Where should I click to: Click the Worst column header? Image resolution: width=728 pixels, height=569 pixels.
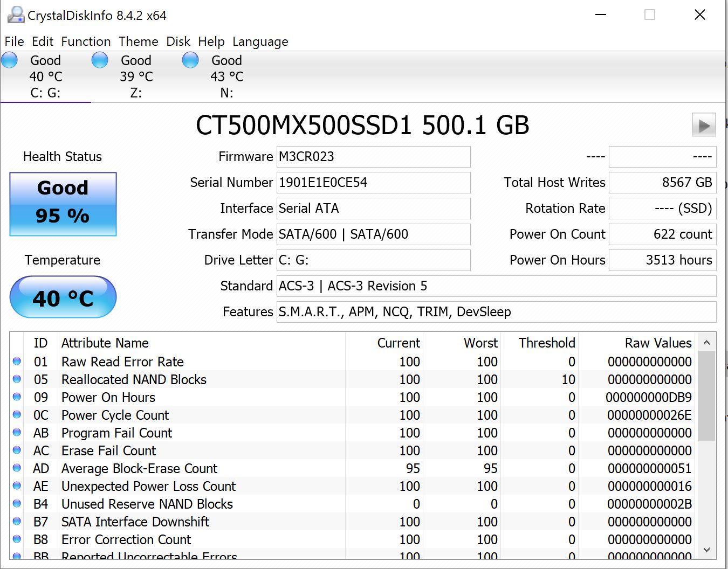(462, 343)
